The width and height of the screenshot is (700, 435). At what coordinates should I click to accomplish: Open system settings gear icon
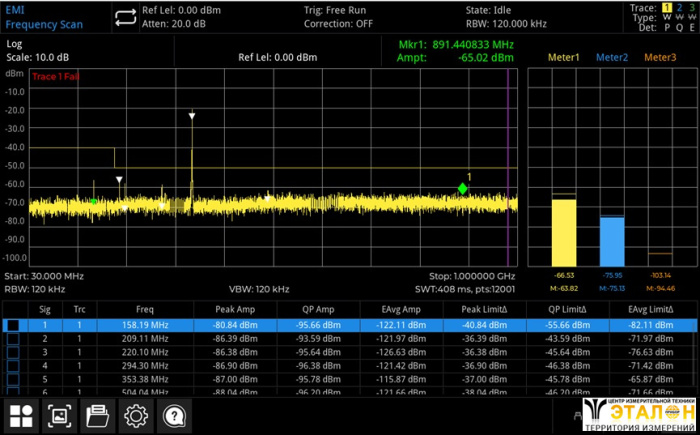[135, 416]
